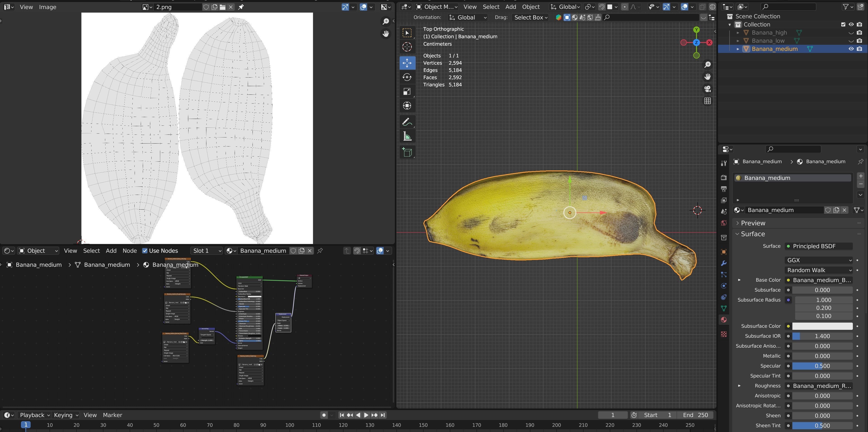Open the GGX distribution dropdown

[x=818, y=260]
